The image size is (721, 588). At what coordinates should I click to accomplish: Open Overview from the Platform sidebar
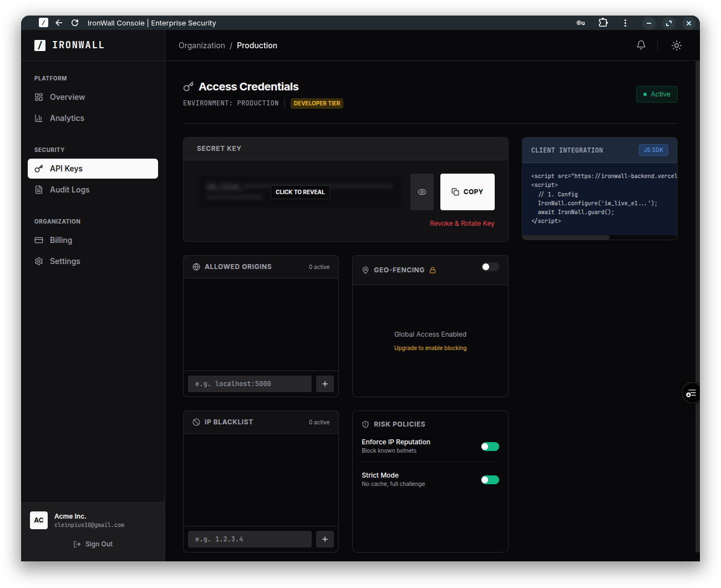[67, 97]
